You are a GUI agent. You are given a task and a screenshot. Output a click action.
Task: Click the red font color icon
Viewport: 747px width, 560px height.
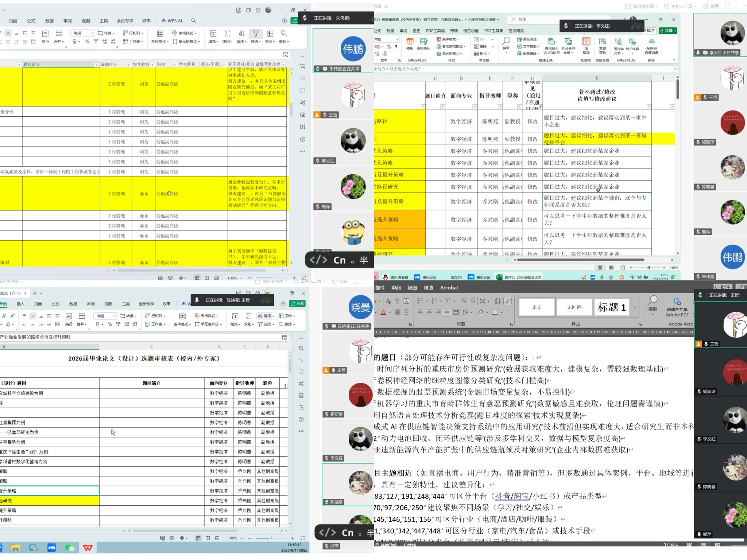coord(383,312)
